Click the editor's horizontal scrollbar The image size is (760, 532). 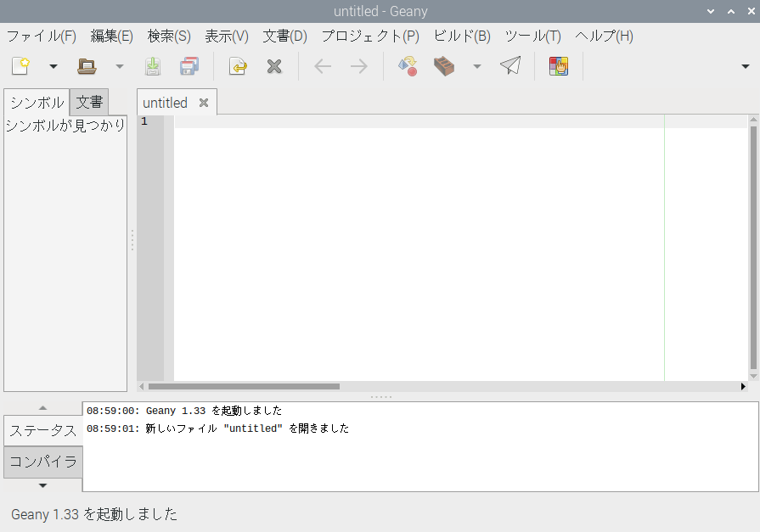click(x=256, y=386)
